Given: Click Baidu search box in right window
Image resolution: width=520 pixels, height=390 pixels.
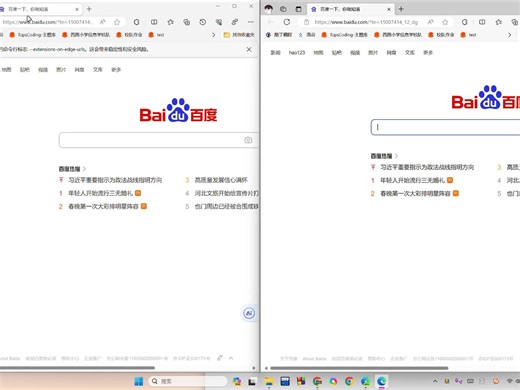Looking at the screenshot, I should (x=445, y=127).
